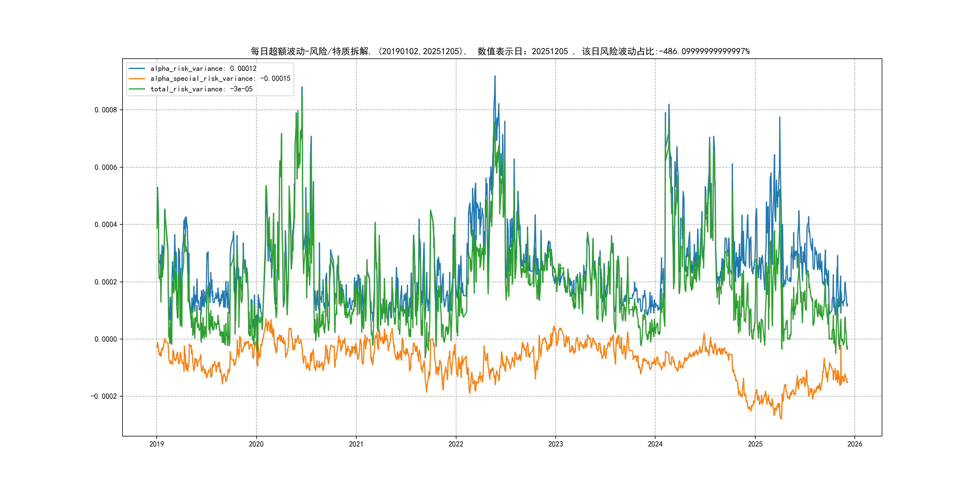Click the 0.0004 y-axis tick label

[x=106, y=224]
